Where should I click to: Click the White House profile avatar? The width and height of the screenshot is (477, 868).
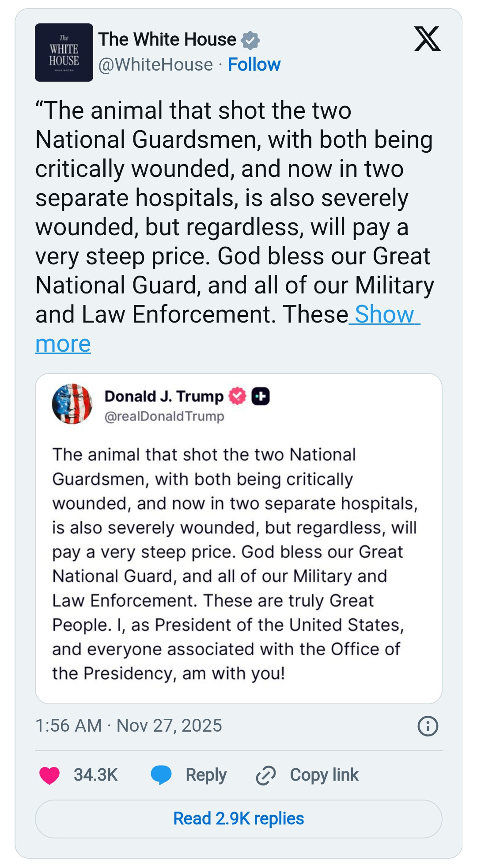coord(64,53)
